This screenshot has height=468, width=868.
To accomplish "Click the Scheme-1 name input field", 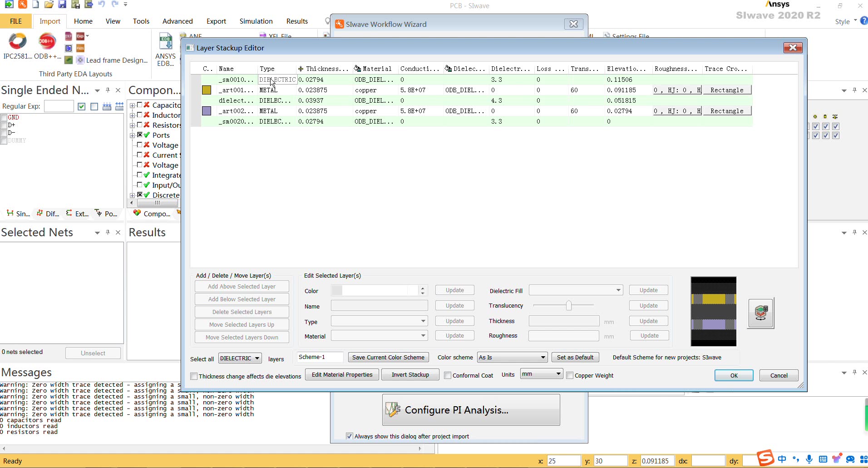I will tap(320, 357).
